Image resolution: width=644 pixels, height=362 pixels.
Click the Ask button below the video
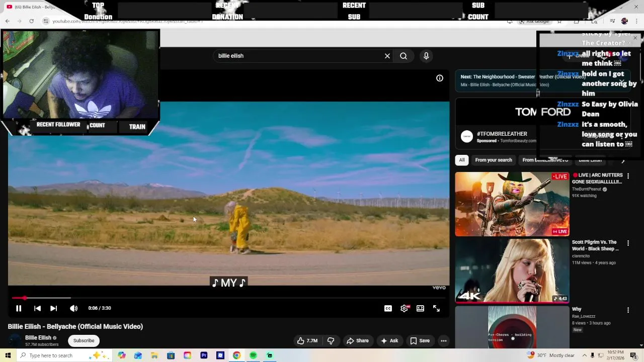coord(389,341)
